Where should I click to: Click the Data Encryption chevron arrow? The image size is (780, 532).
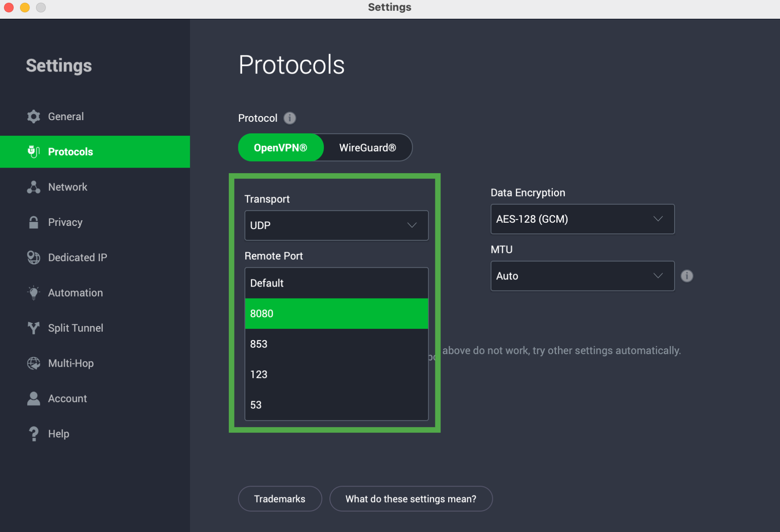[x=658, y=219]
